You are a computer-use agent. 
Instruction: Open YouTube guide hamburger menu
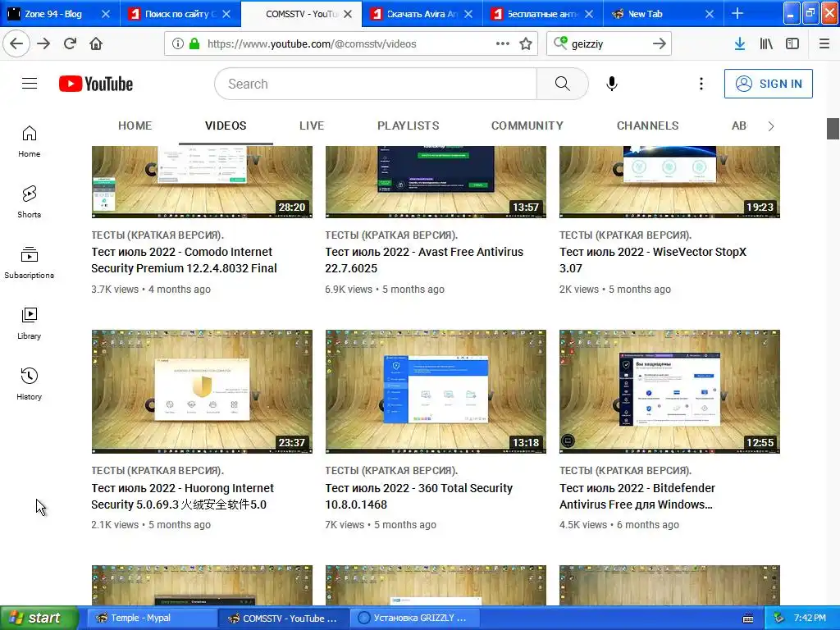click(x=30, y=84)
